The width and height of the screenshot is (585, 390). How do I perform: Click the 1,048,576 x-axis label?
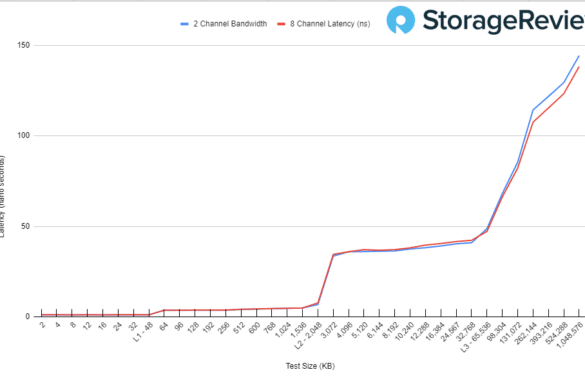[570, 335]
